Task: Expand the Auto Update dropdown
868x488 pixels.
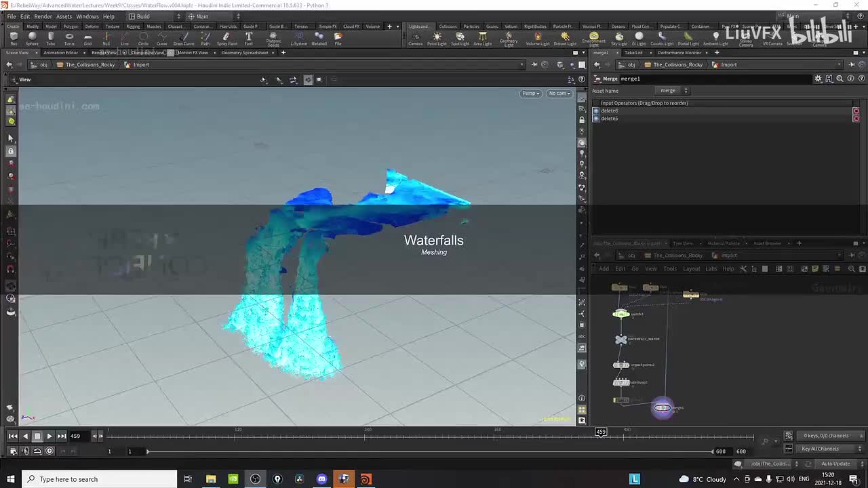Action: [x=835, y=464]
